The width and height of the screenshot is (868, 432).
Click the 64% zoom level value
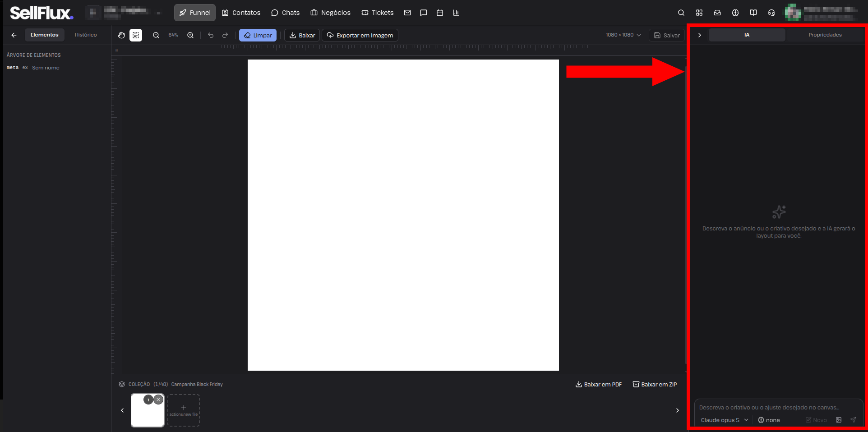[x=173, y=35]
